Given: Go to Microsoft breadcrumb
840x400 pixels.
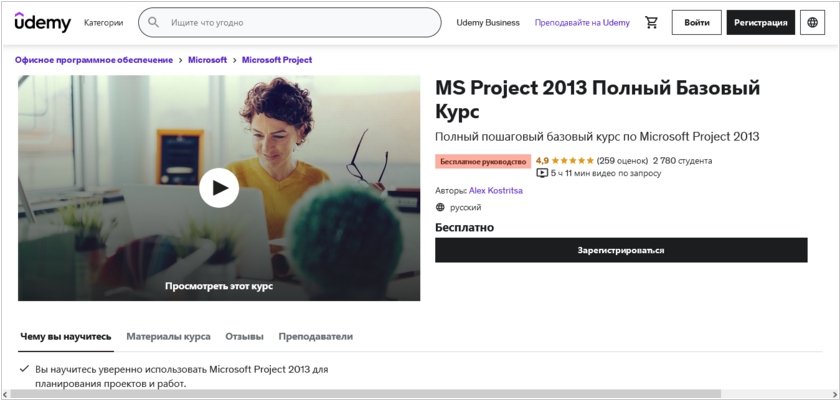Looking at the screenshot, I should (207, 60).
